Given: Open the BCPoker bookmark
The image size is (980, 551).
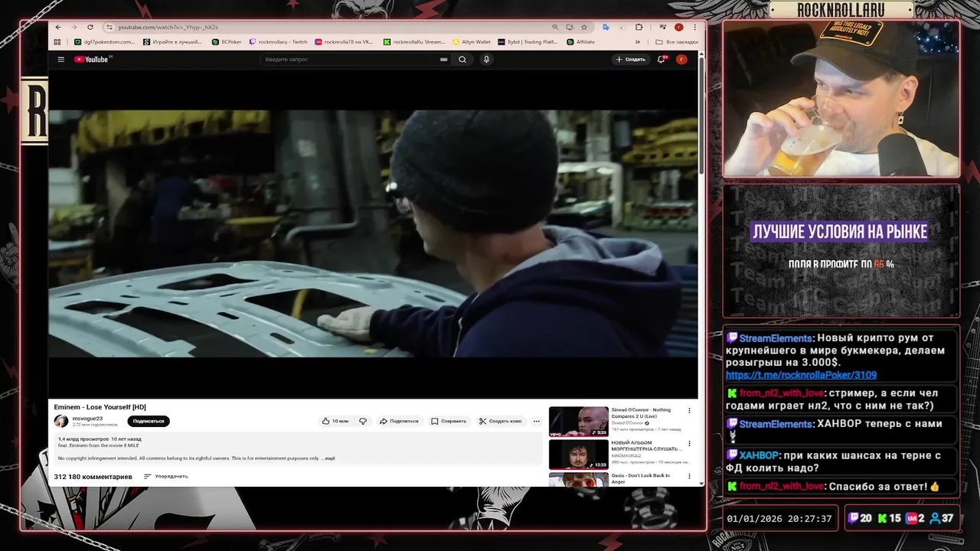Looking at the screenshot, I should click(x=227, y=42).
